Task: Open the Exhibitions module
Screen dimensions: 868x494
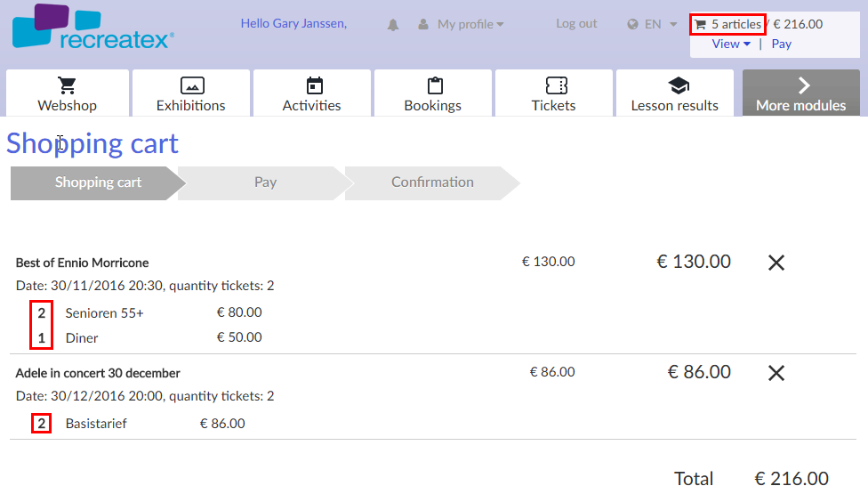Action: tap(191, 93)
